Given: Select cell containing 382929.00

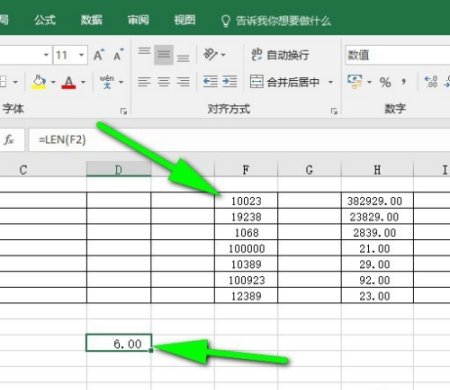Looking at the screenshot, I should (377, 201).
